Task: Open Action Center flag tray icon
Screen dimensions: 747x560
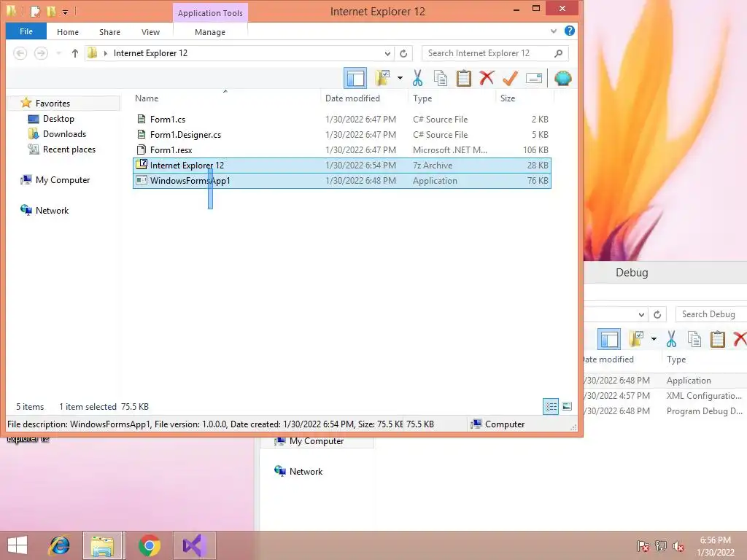Action: click(x=643, y=546)
